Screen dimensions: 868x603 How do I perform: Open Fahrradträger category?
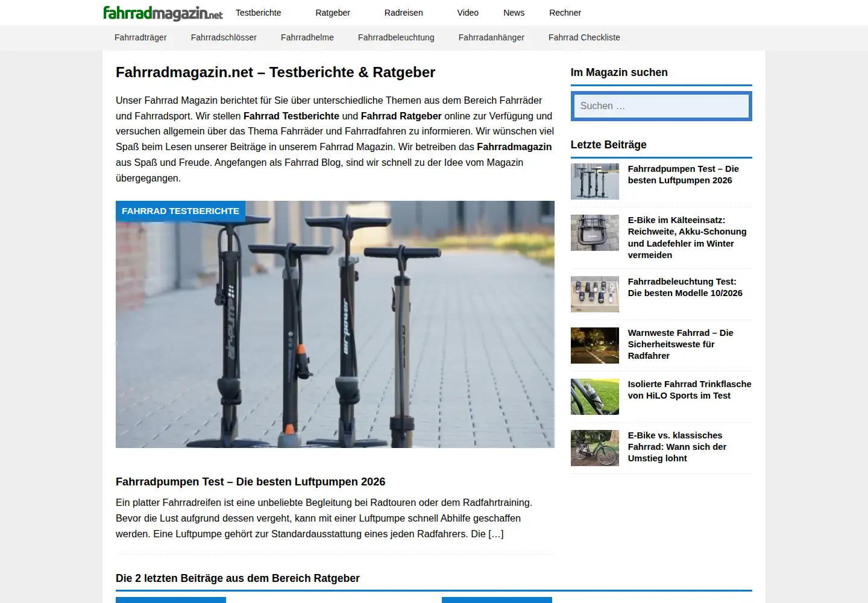tap(140, 37)
